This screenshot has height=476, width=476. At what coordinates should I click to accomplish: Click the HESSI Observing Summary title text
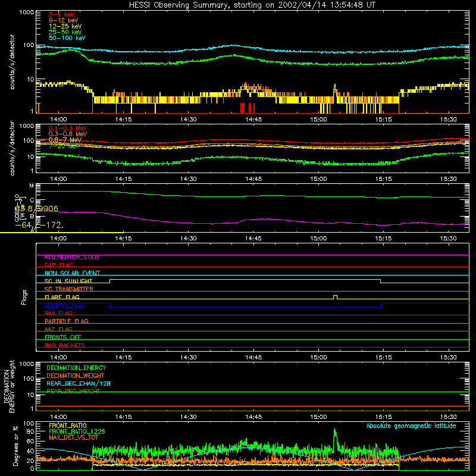252,5
